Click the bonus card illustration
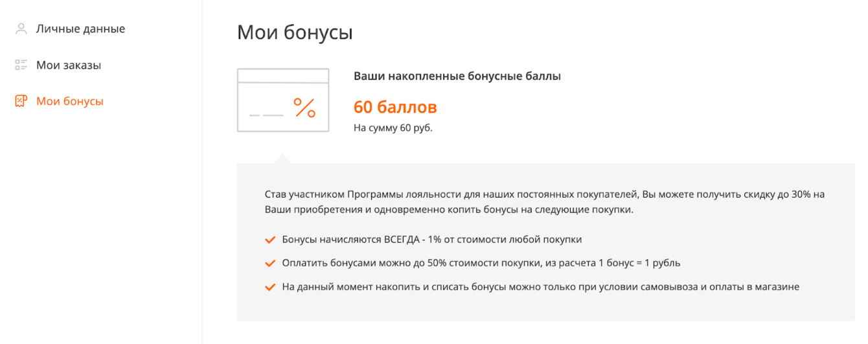 (283, 100)
